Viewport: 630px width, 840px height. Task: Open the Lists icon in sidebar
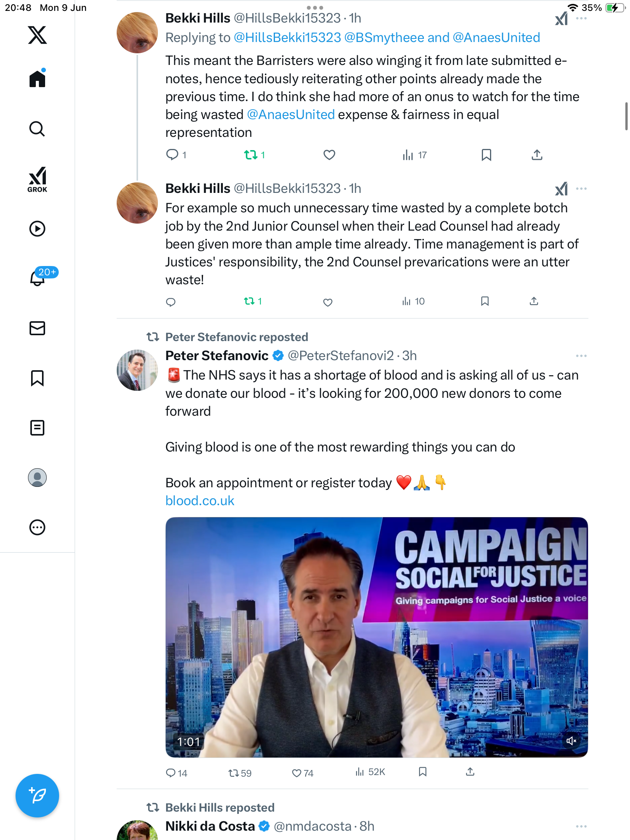point(37,428)
